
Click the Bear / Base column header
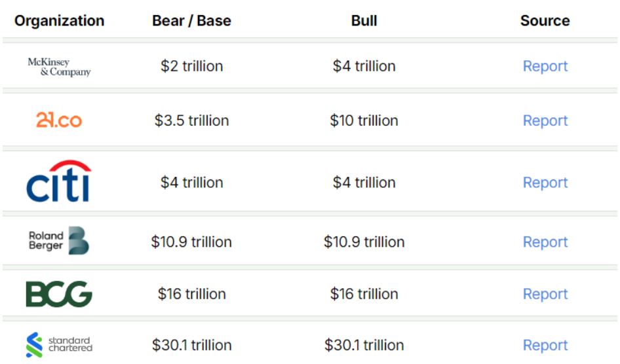[x=191, y=20]
